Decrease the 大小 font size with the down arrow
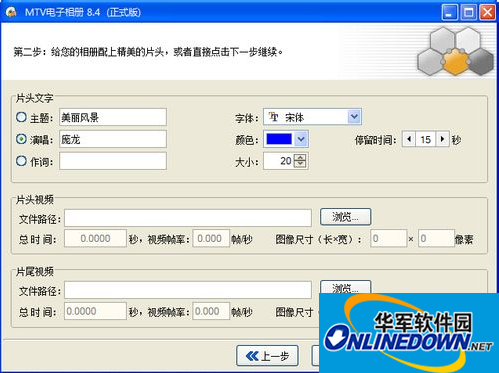This screenshot has height=373, width=499. pyautogui.click(x=300, y=164)
